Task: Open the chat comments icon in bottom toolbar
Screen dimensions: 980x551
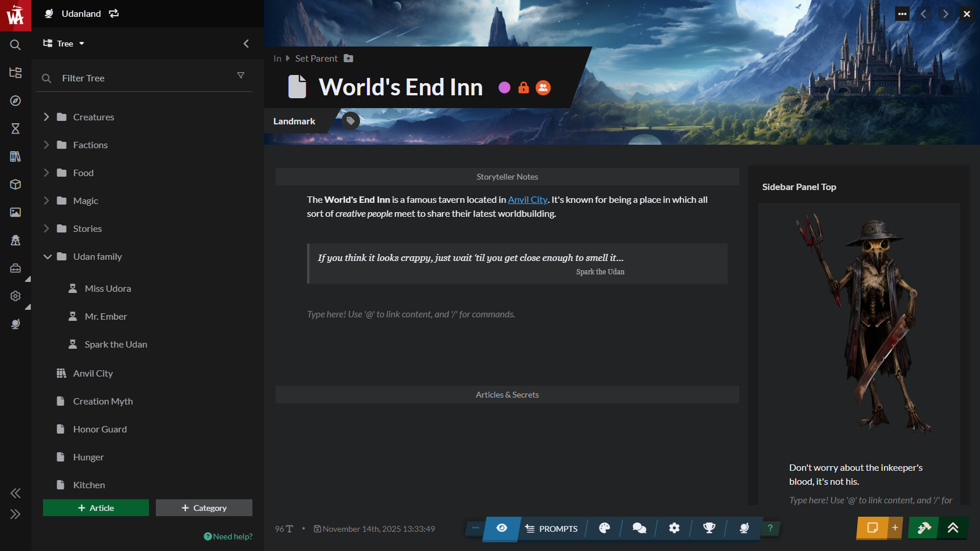Action: 639,528
